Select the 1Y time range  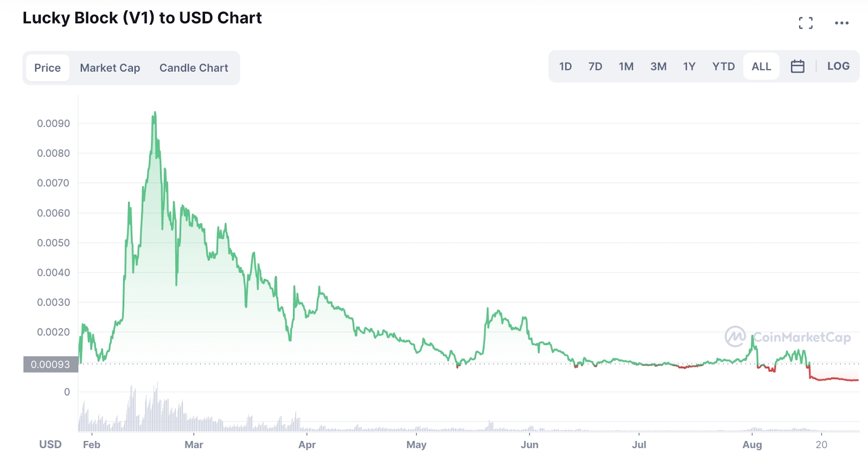click(689, 66)
